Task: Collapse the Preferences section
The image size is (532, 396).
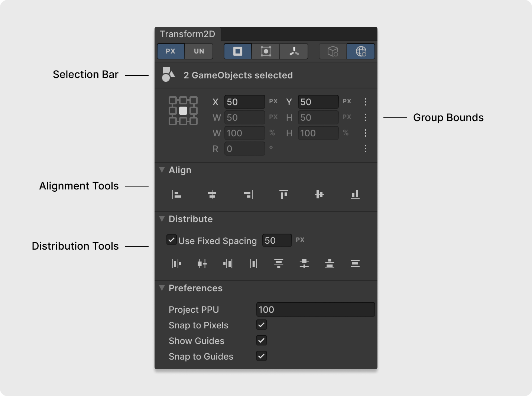Action: (162, 288)
